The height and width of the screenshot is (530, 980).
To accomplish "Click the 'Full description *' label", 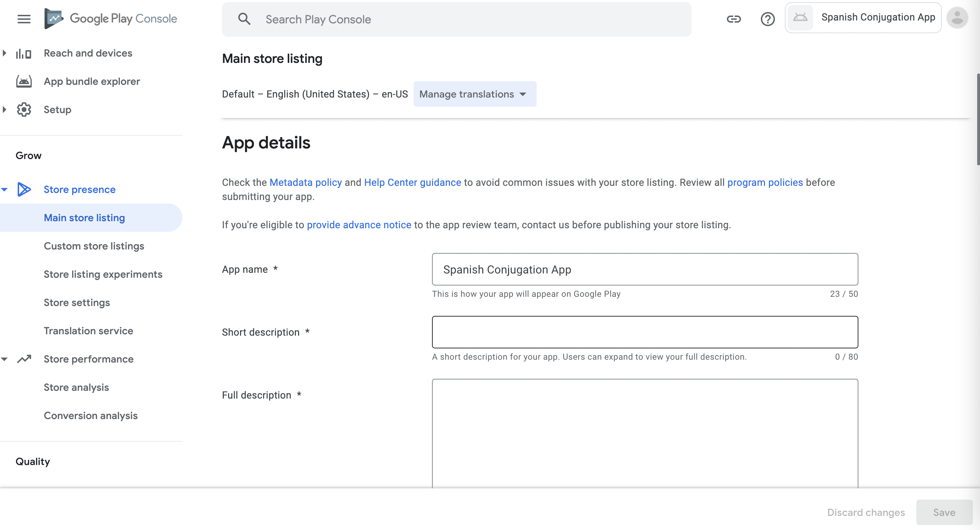I will pyautogui.click(x=262, y=395).
